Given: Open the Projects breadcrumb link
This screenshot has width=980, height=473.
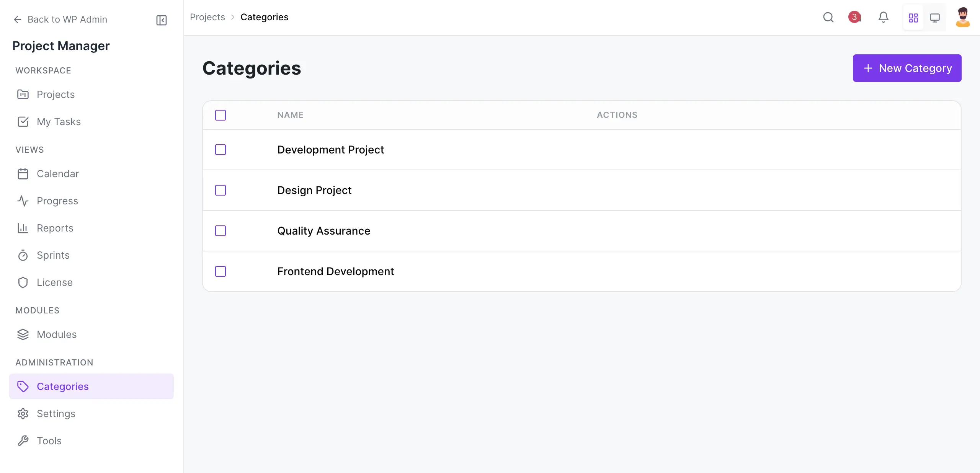Looking at the screenshot, I should coord(207,17).
